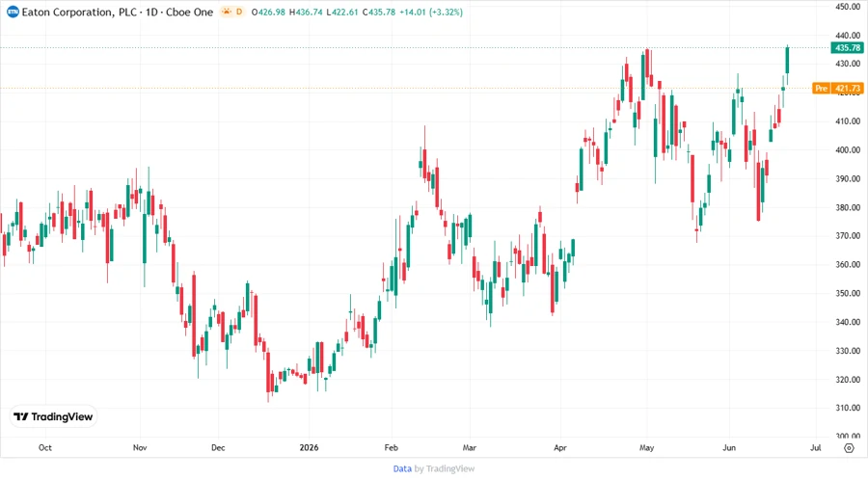Click the 360.00 price scale label

tap(848, 264)
